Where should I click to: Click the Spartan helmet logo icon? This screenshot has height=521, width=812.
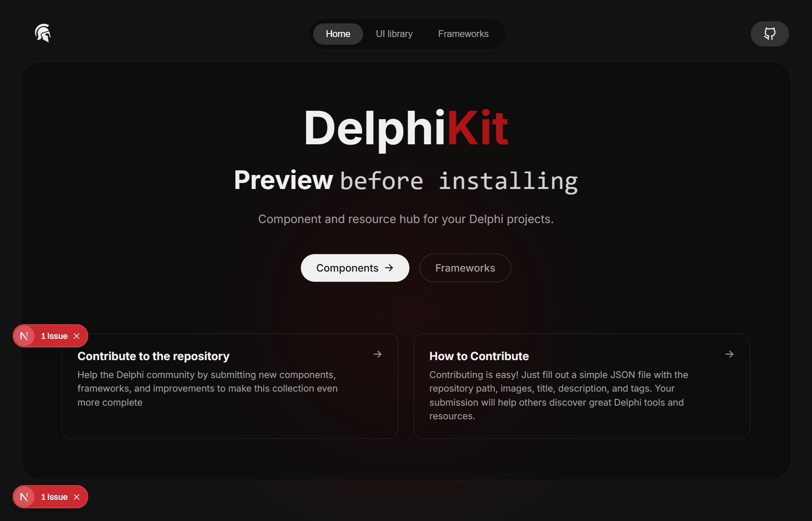coord(43,33)
